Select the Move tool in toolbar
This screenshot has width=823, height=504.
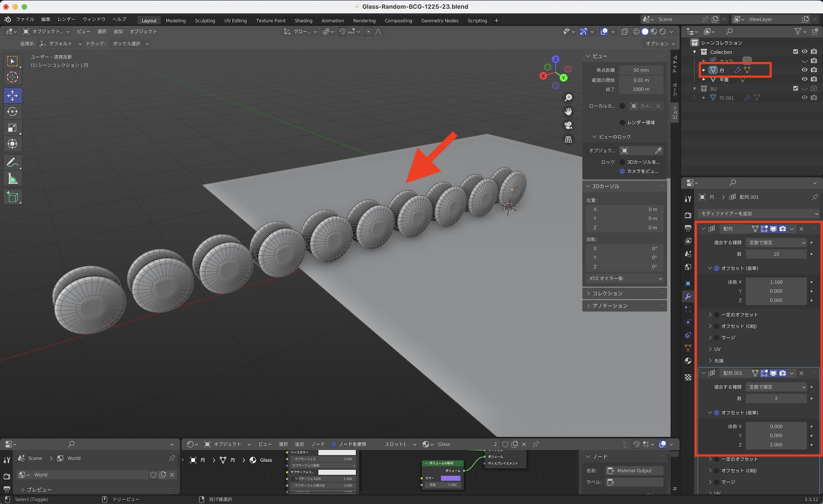12,95
